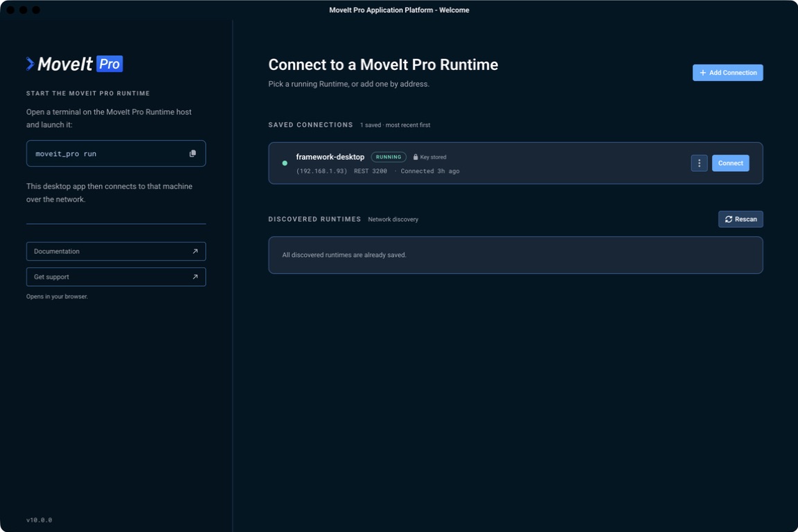Click the 1 saved · most recent first text

pyautogui.click(x=395, y=125)
